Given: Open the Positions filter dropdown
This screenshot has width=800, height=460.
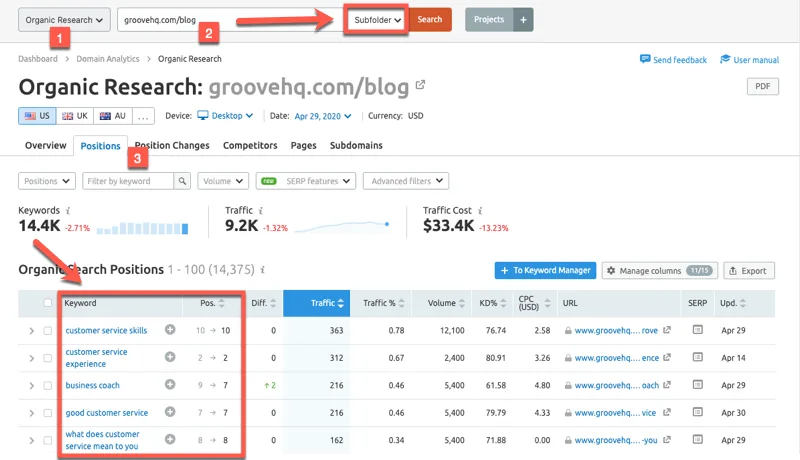Looking at the screenshot, I should click(47, 181).
